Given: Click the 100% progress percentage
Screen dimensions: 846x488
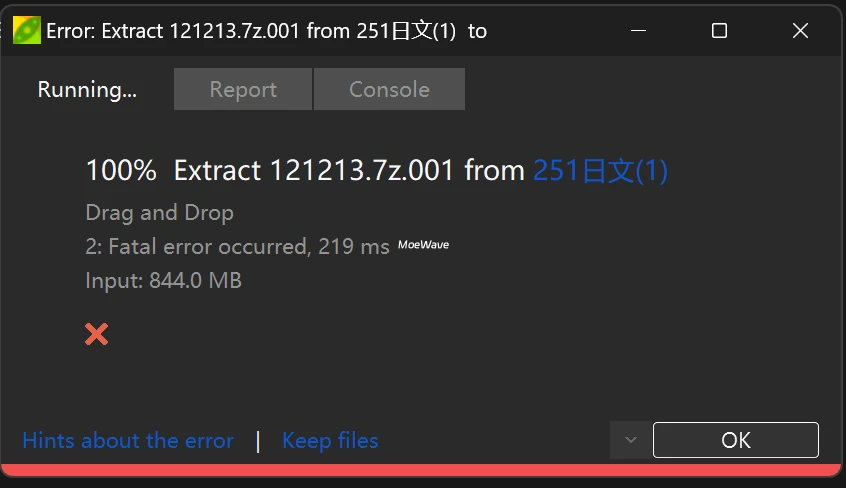Looking at the screenshot, I should click(x=121, y=171).
